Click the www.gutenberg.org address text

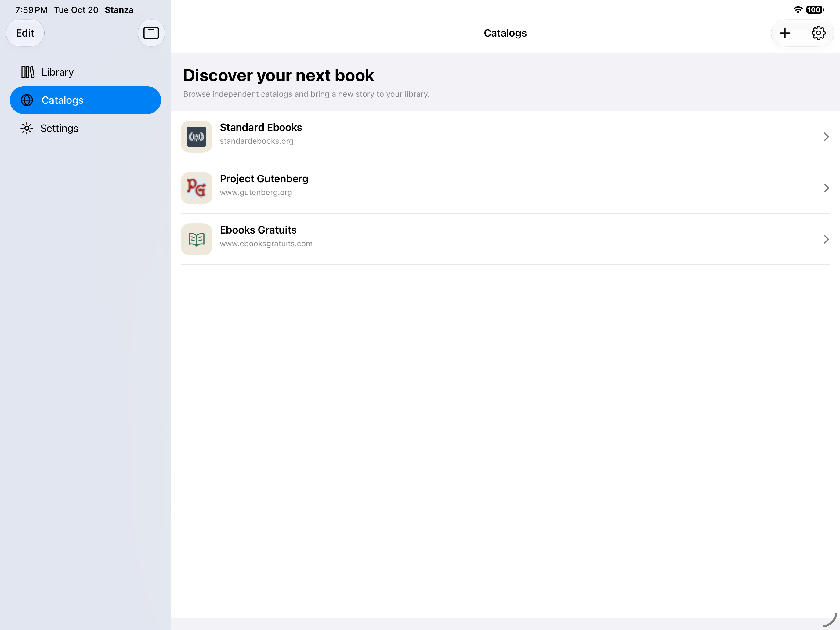[x=256, y=193]
